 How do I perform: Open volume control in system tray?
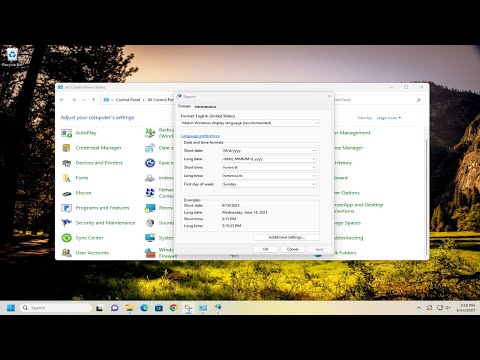(448, 308)
